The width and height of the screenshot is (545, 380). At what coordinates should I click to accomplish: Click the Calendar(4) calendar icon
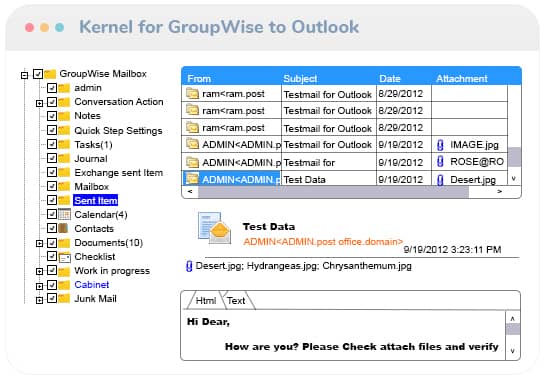coord(64,214)
